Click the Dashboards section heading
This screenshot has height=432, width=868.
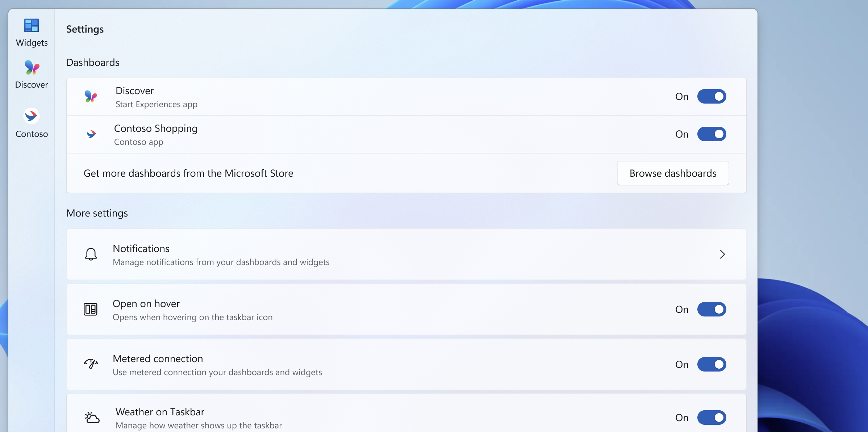click(93, 62)
